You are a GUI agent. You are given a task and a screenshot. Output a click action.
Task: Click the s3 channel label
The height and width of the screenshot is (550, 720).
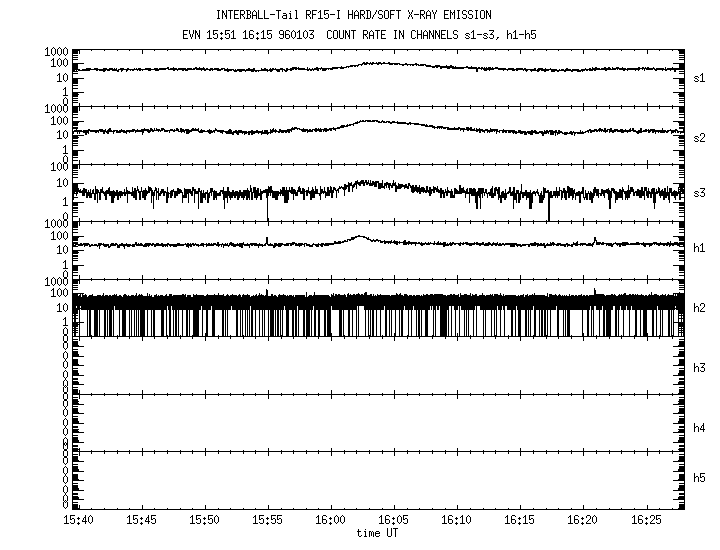click(700, 192)
